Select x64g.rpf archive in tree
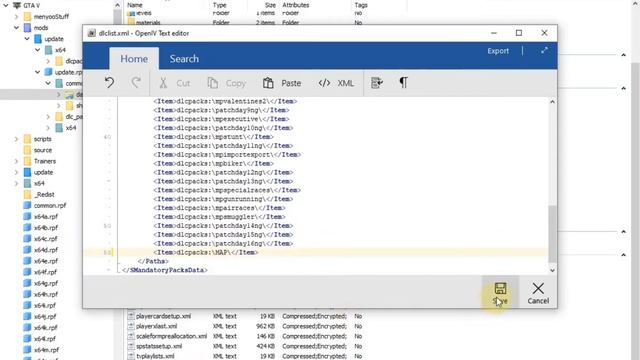This screenshot has height=360, width=640. pos(46,283)
